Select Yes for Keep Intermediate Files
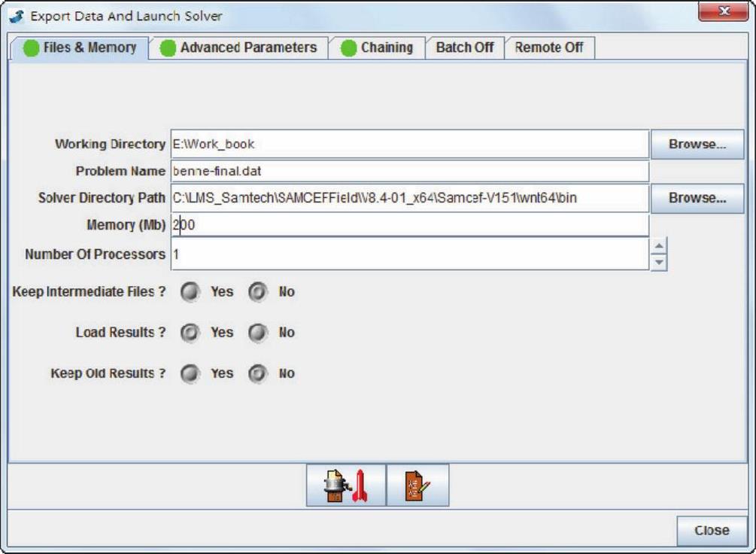The width and height of the screenshot is (756, 554). (x=190, y=292)
